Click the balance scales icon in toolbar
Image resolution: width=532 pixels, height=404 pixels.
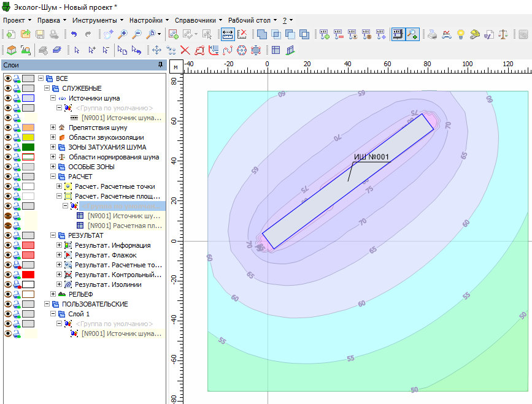tap(504, 34)
